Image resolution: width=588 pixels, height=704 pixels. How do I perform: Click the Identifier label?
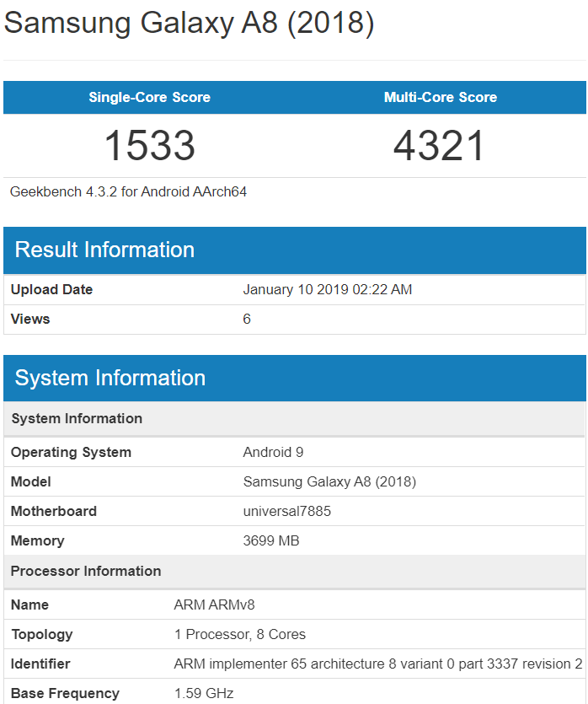tap(40, 664)
